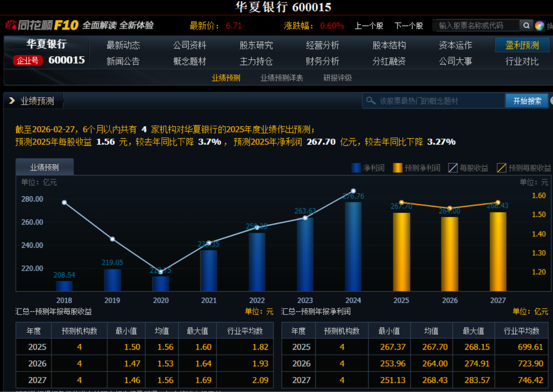Switch to the 财务分析 tab
This screenshot has width=553, height=392.
(322, 61)
